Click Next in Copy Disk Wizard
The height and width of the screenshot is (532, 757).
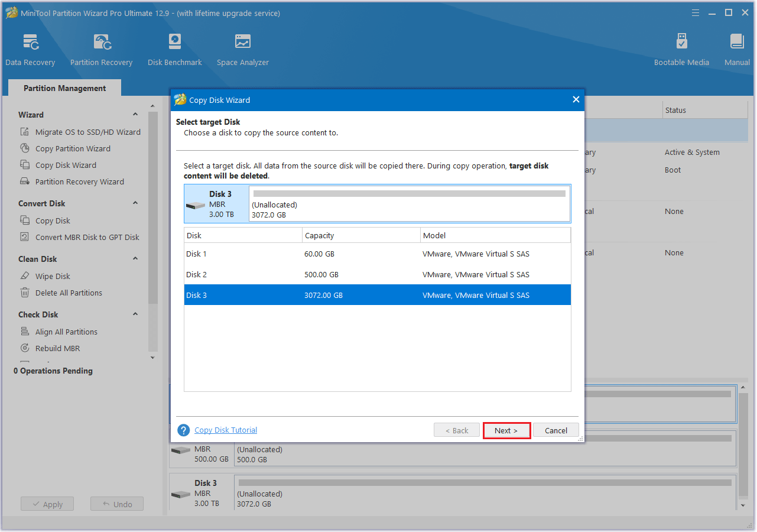coord(506,430)
